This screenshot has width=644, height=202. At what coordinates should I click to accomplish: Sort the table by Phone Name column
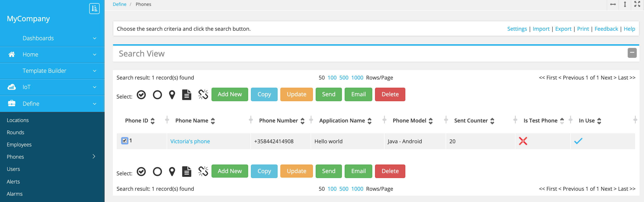click(x=213, y=121)
